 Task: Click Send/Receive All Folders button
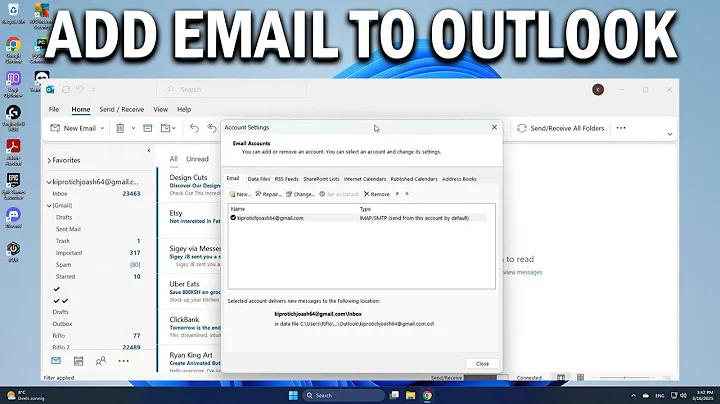coord(561,129)
